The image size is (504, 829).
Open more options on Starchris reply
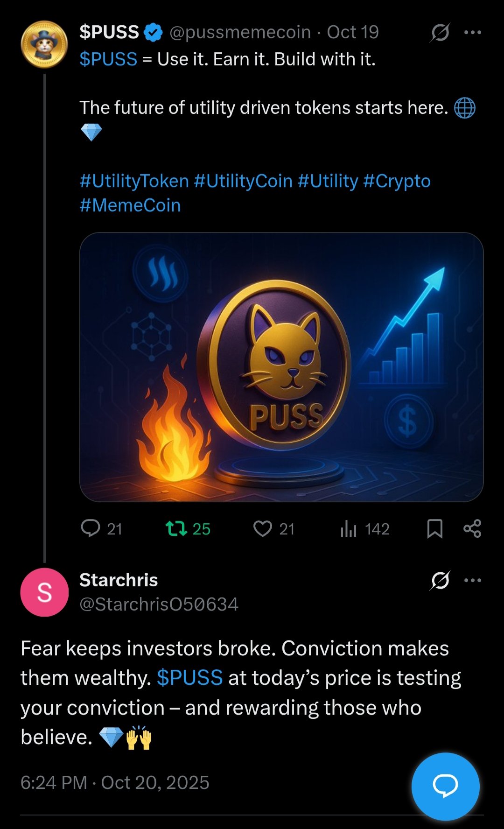pyautogui.click(x=472, y=580)
